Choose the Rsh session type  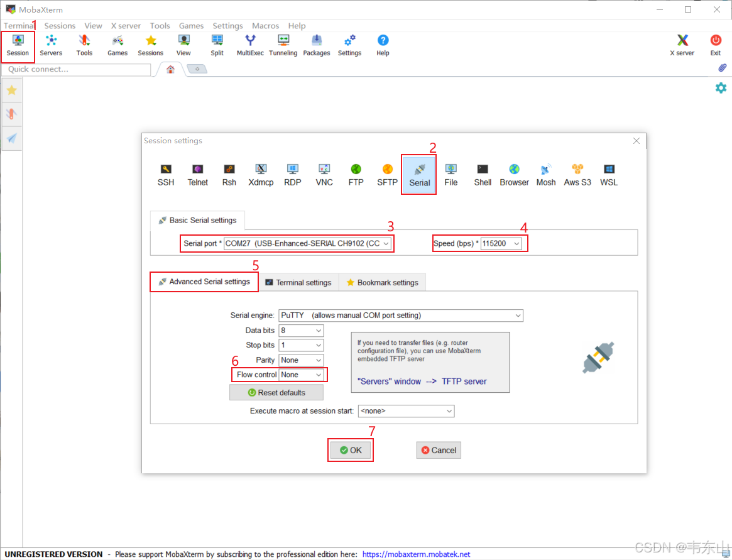[x=229, y=175]
